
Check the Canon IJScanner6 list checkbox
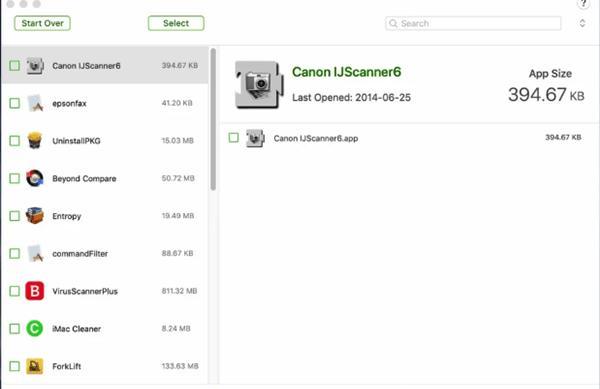(15, 65)
